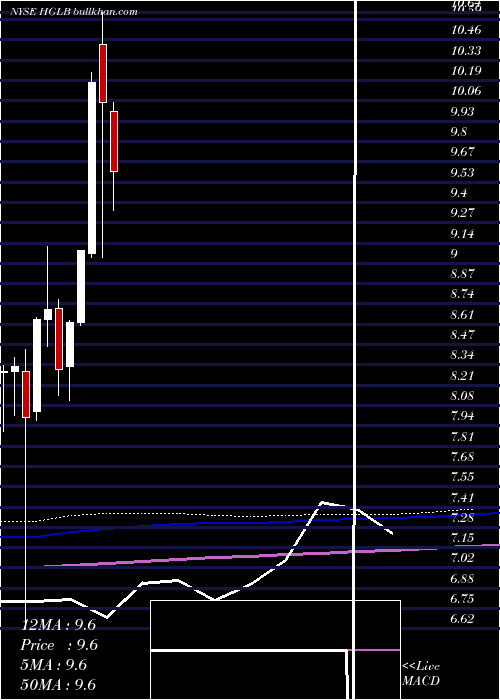Click the 7.15 price axis label
The image size is (500, 700).
tap(463, 538)
